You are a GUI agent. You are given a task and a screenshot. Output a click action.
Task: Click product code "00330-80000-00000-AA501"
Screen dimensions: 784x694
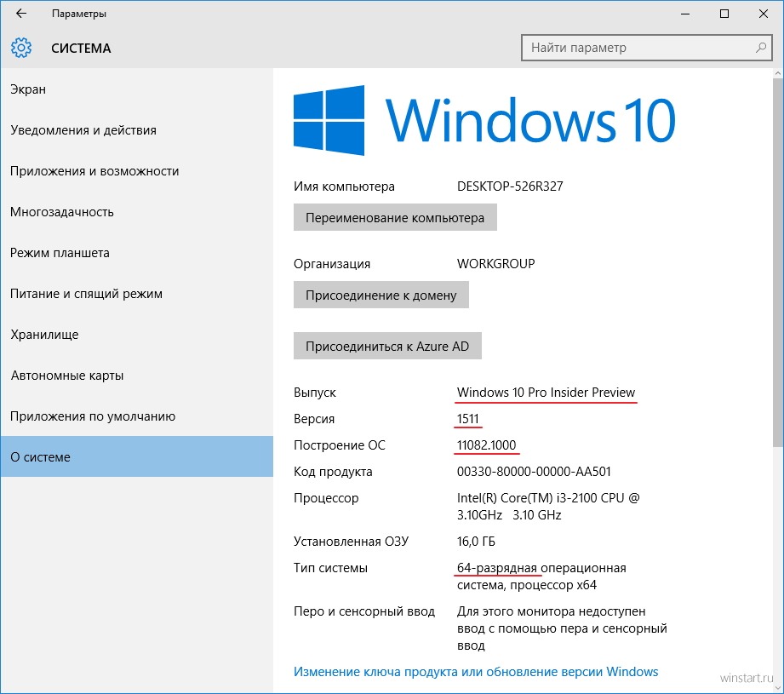[x=534, y=472]
